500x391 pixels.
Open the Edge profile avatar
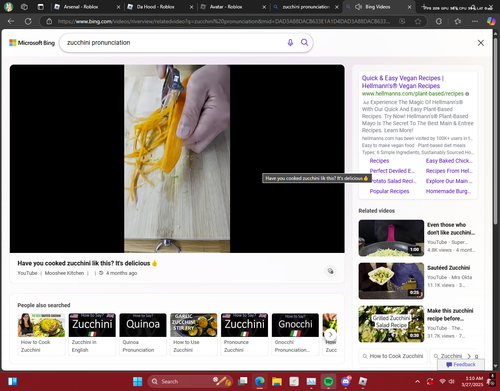[x=8, y=7]
